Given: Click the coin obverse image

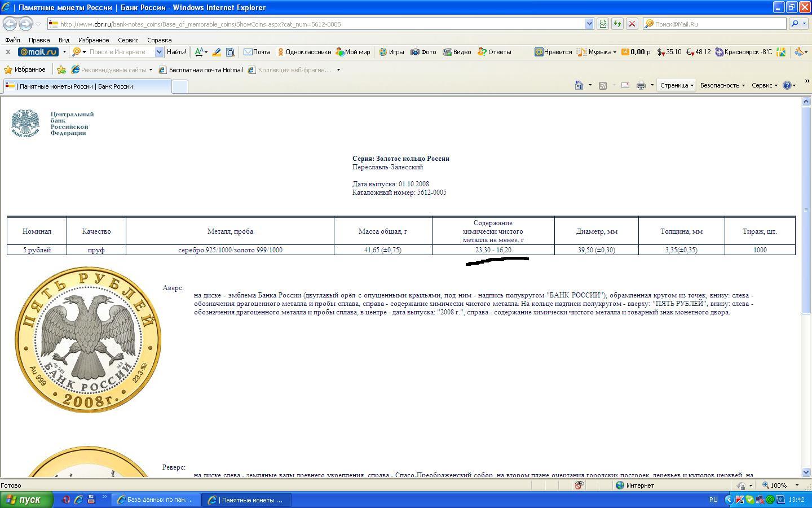Looking at the screenshot, I should pos(88,340).
